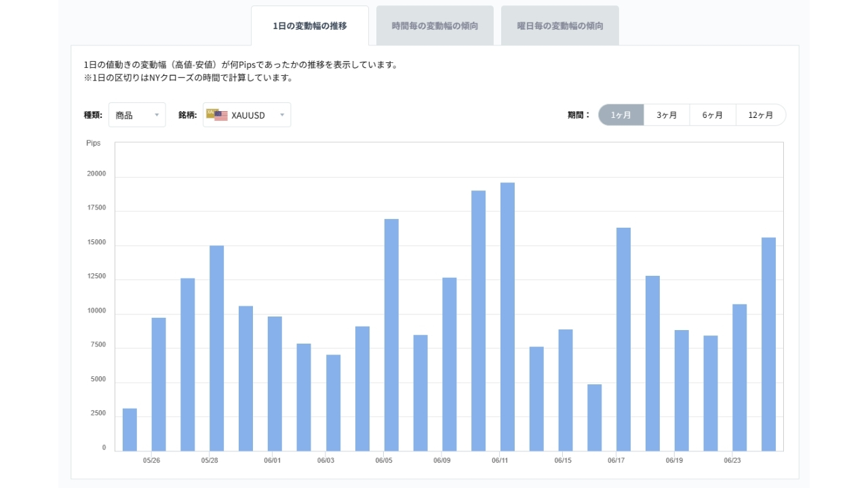Click the bar for 06/17
This screenshot has height=488, width=868.
(x=623, y=340)
